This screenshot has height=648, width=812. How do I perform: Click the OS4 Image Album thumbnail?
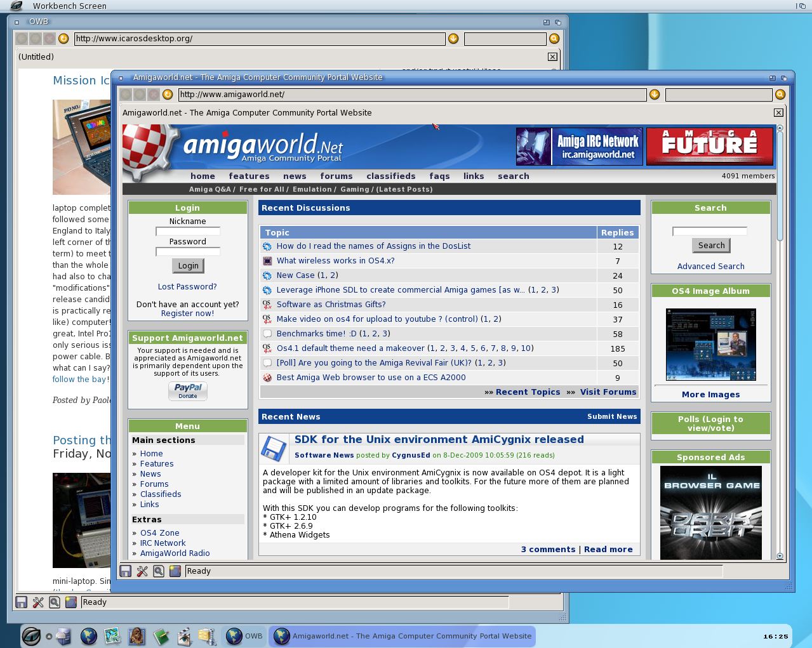[x=710, y=345]
